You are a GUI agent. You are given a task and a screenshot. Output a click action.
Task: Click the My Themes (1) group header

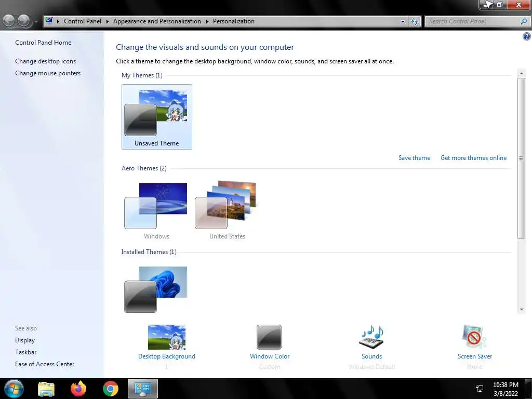142,75
